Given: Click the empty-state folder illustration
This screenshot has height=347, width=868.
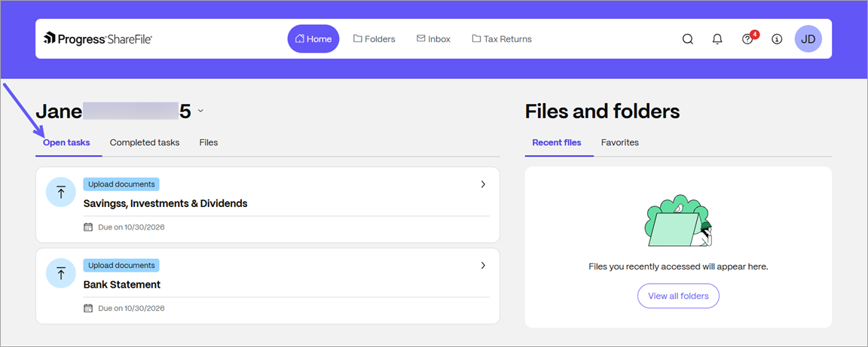Looking at the screenshot, I should click(678, 221).
